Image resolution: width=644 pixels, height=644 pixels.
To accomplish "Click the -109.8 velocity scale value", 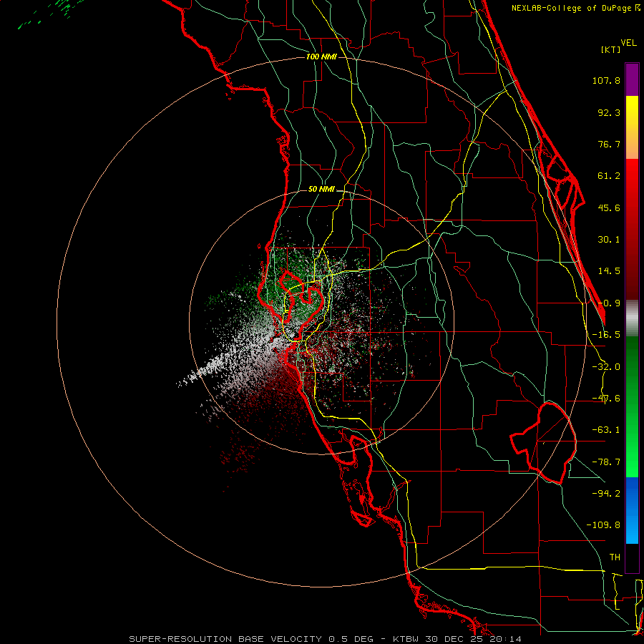I will click(603, 525).
